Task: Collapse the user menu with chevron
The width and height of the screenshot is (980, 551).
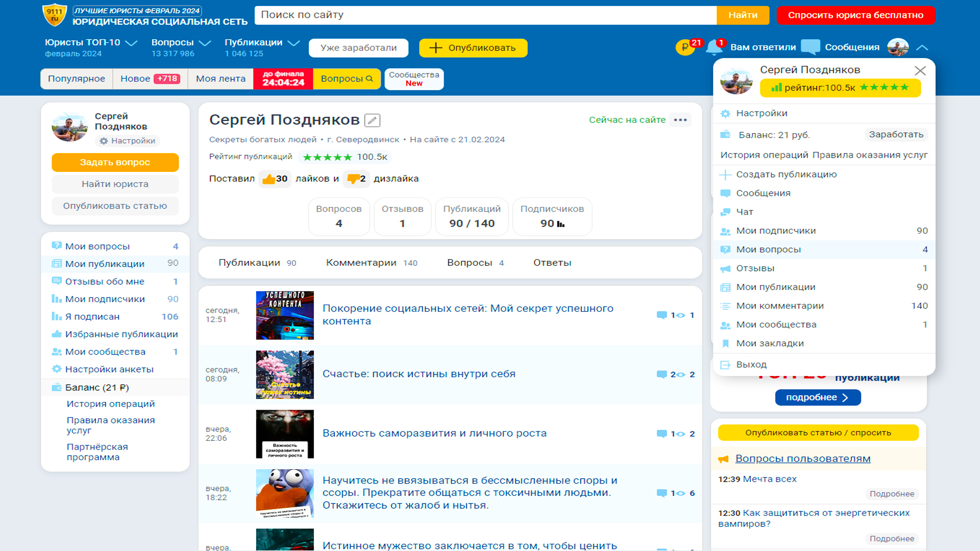Action: point(922,47)
